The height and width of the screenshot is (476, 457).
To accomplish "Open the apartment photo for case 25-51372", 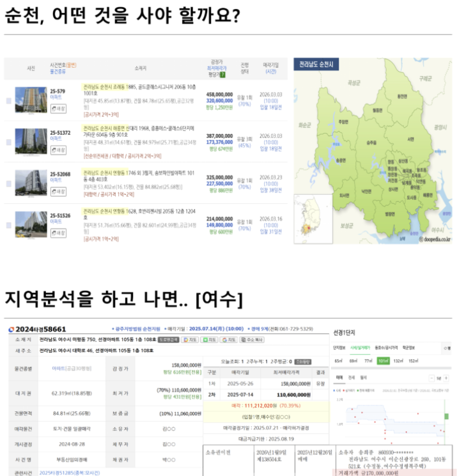I will pos(31,141).
